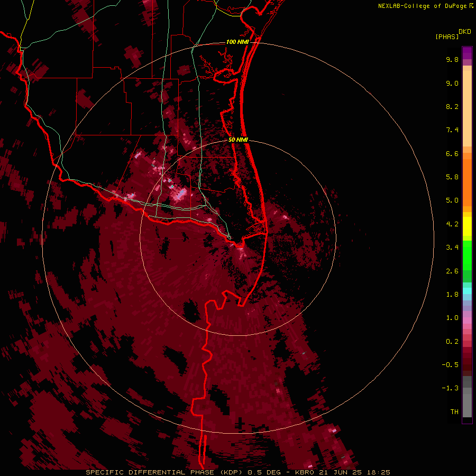This screenshot has width=476, height=476.
Task: Click the 7.4 value on the color scale
Action: [x=452, y=130]
